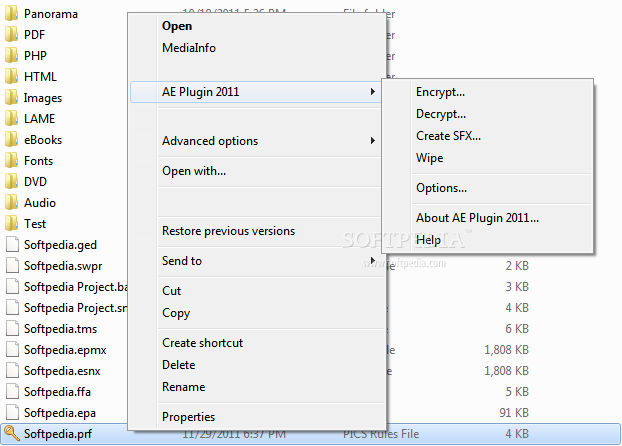
Task: Click the PDF folder icon
Action: (12, 35)
